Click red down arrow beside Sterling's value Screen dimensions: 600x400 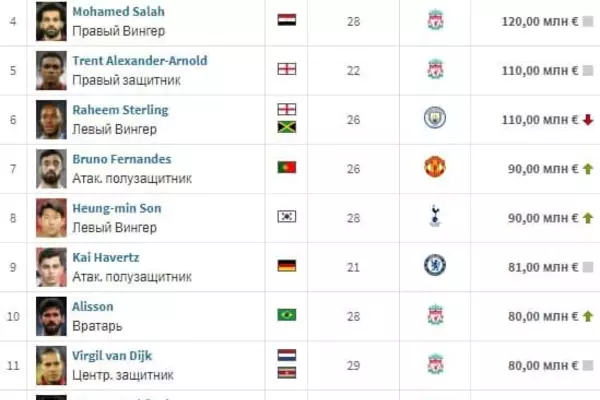pos(588,119)
